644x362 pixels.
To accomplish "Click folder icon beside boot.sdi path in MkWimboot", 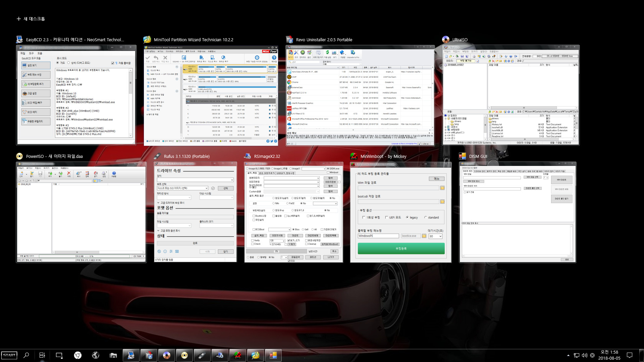I will point(442,202).
